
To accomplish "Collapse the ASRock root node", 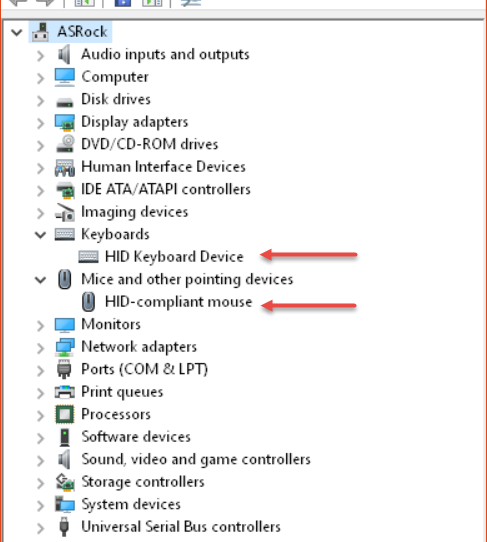I will pos(17,32).
